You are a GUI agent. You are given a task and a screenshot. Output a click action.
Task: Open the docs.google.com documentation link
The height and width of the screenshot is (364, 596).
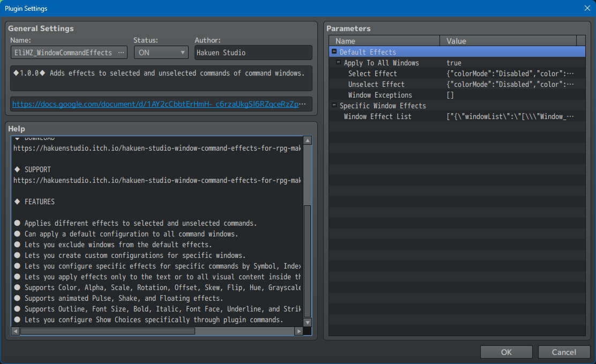tap(155, 104)
